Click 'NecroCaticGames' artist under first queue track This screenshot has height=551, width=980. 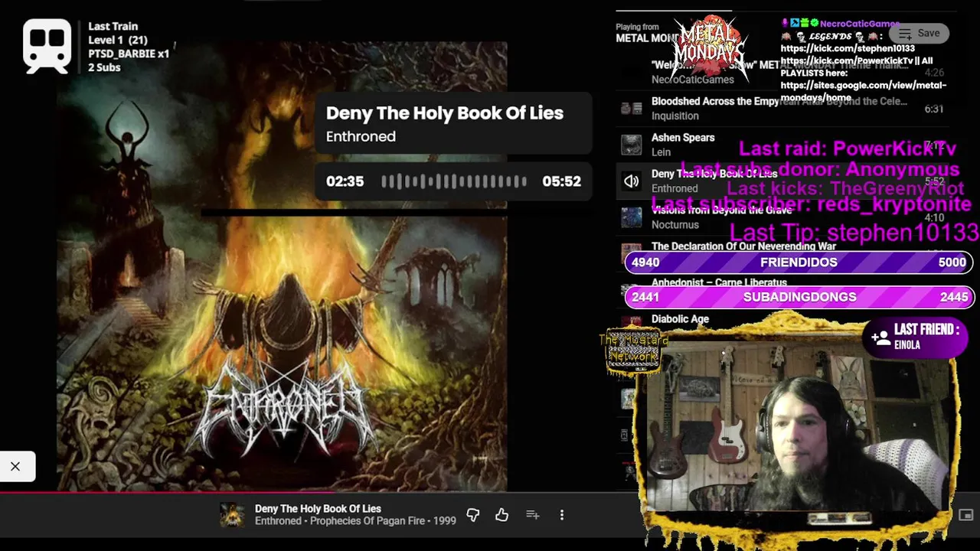(692, 80)
